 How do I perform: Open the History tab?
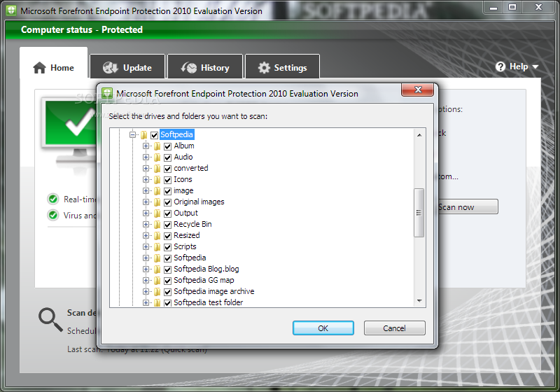(205, 66)
